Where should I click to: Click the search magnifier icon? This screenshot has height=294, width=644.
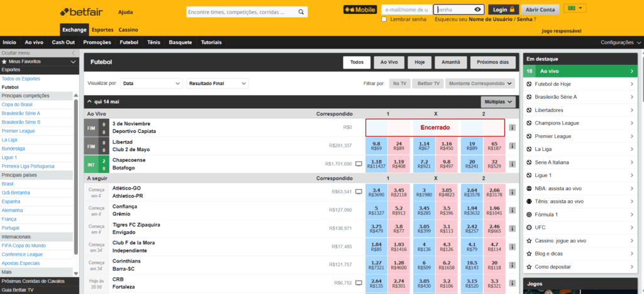pyautogui.click(x=301, y=12)
